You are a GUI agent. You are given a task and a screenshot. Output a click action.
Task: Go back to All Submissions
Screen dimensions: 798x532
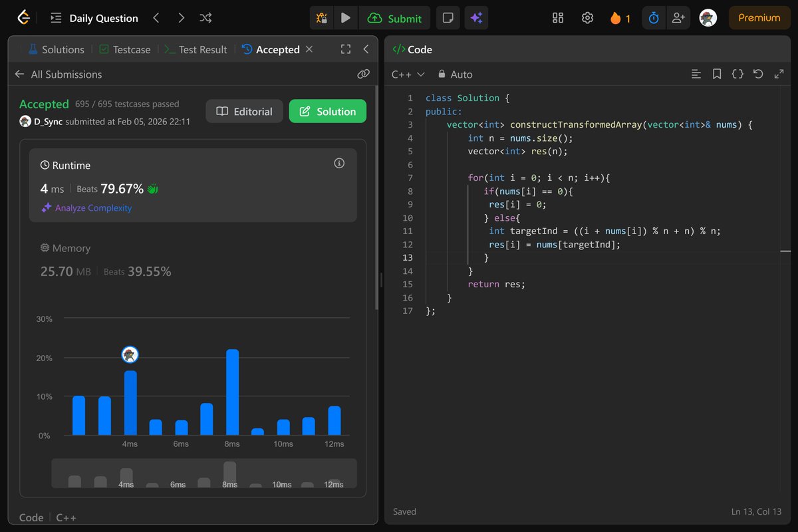tap(59, 74)
